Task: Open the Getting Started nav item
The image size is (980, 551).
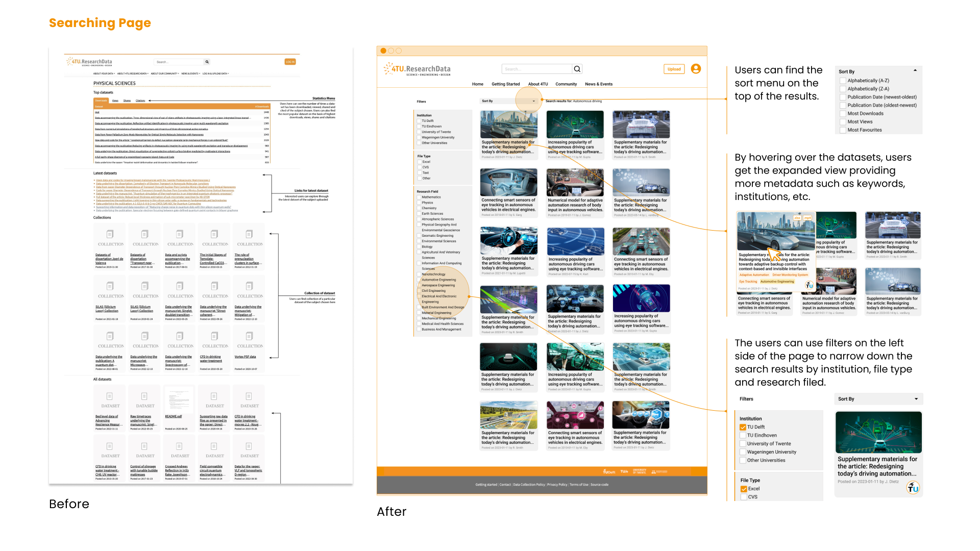Action: click(505, 84)
